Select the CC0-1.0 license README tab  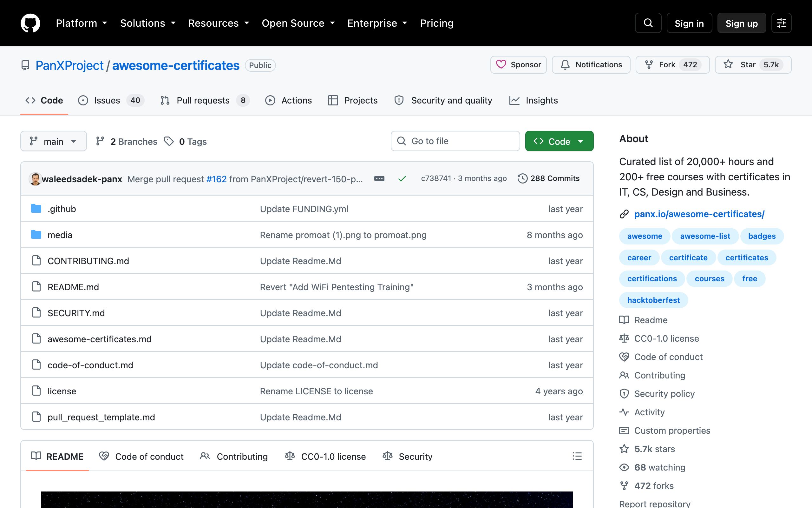[x=325, y=456]
